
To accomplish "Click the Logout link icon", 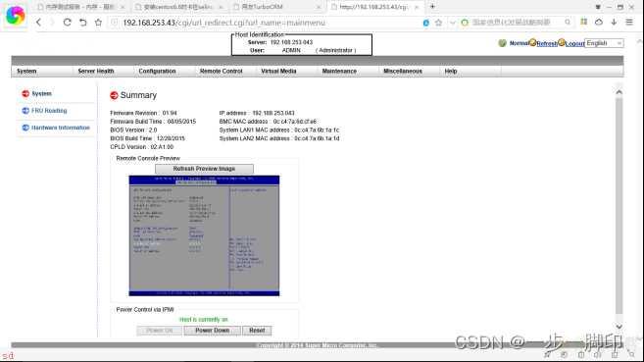I will (562, 42).
